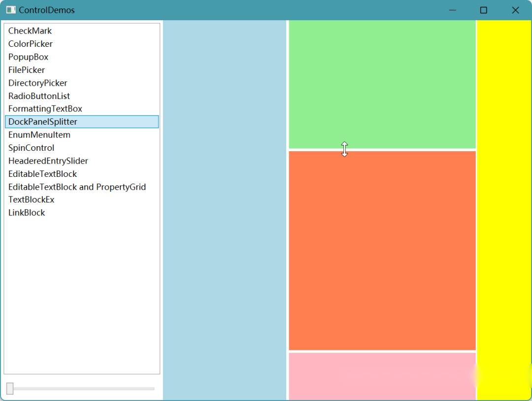Open EditableTextBlock and PropertyGrid demo
532x401 pixels.
pos(77,187)
